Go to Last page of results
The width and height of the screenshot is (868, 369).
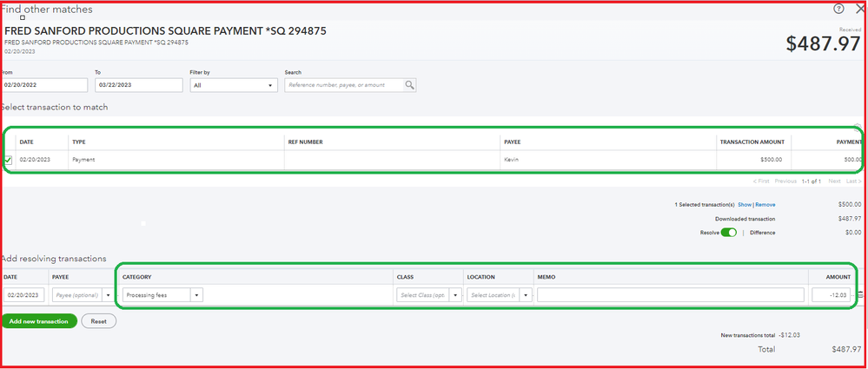coord(853,181)
